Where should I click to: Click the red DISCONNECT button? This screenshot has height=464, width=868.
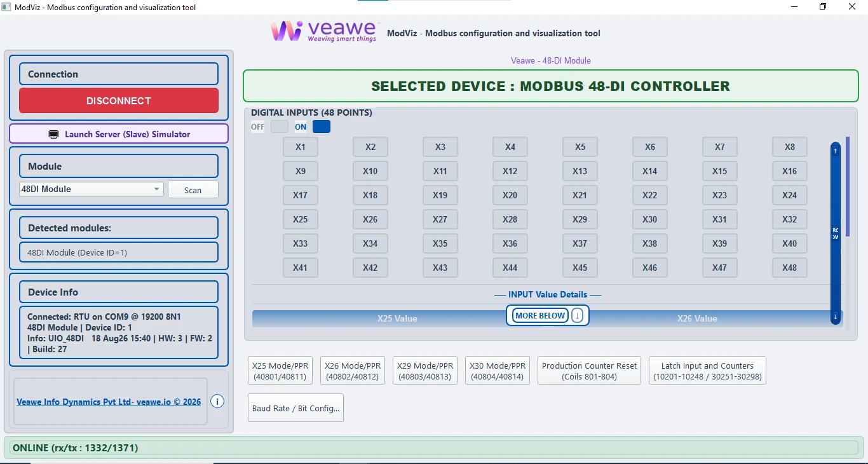[x=119, y=100]
